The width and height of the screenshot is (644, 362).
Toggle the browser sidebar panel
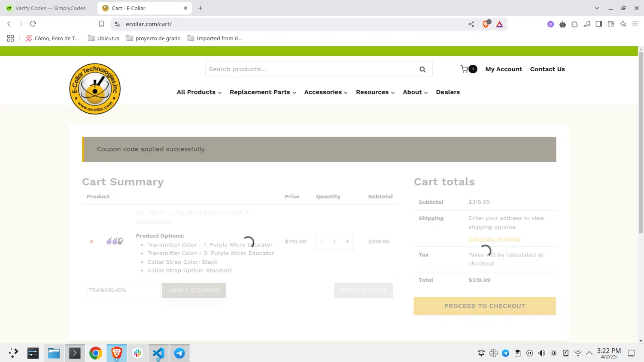click(598, 24)
